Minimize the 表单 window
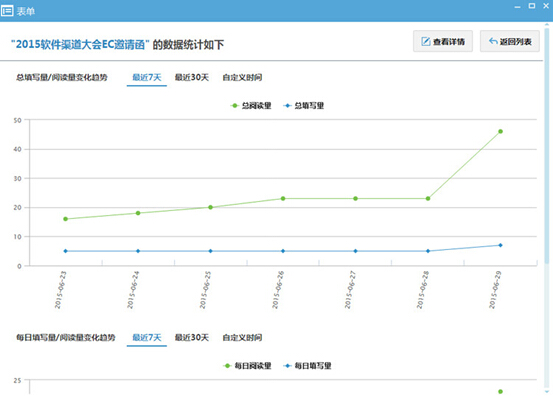The width and height of the screenshot is (553, 396). 517,6
